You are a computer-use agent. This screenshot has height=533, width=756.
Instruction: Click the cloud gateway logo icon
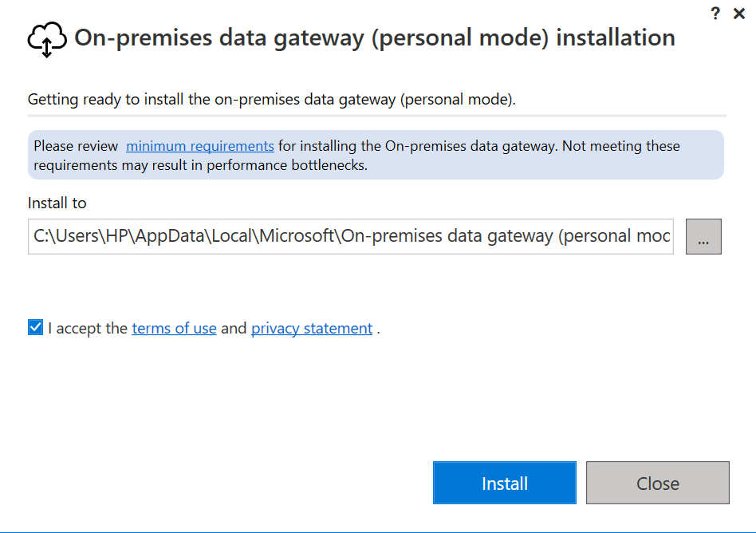point(47,40)
